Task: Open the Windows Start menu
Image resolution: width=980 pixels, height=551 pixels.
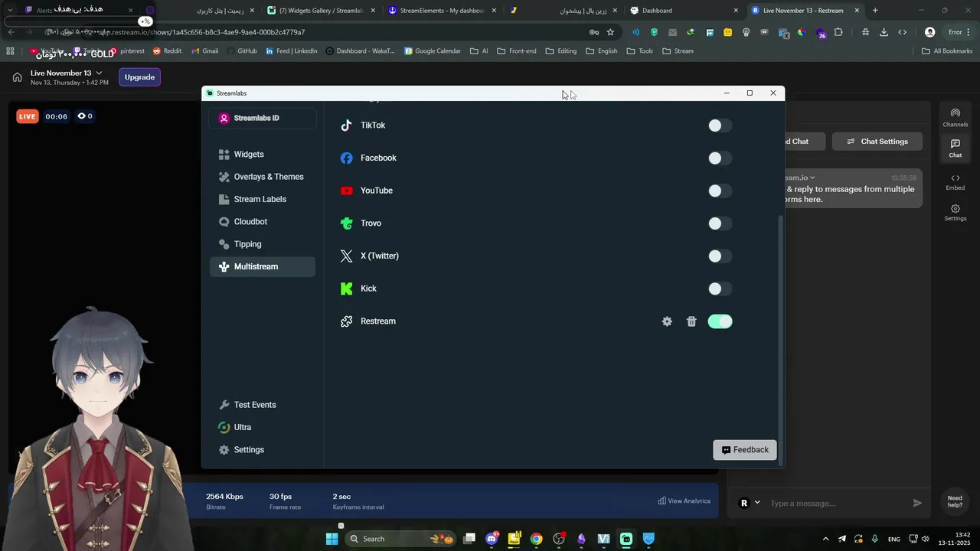Action: coord(332,539)
